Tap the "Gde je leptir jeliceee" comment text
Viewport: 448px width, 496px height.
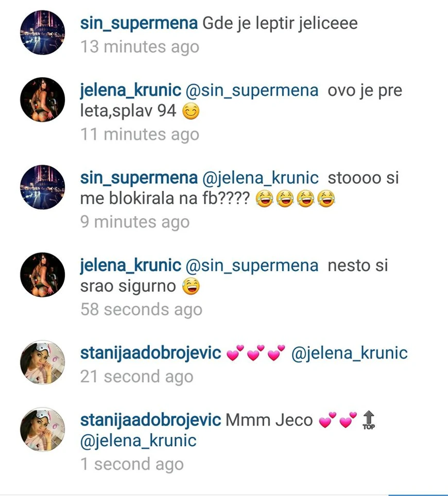[280, 24]
